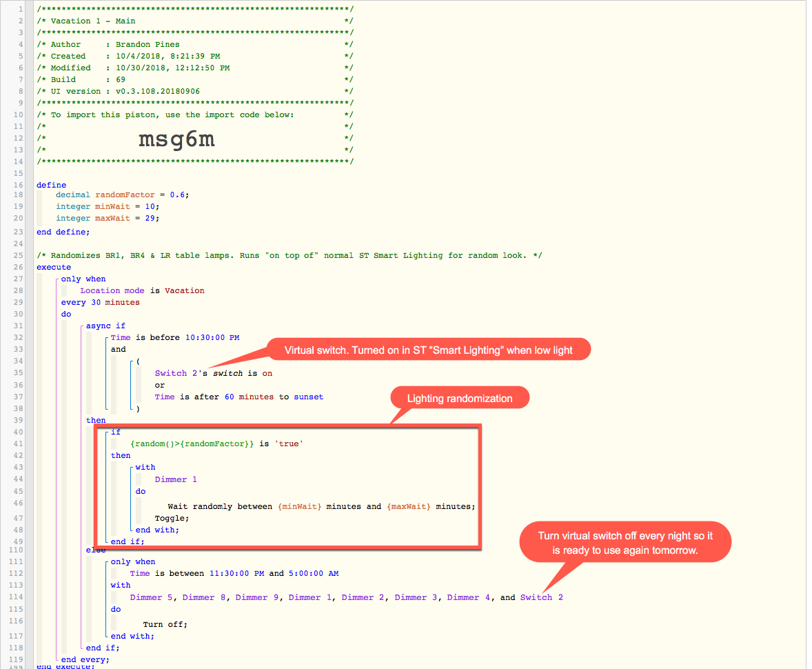This screenshot has height=669, width=812.
Task: Click the modified date '10/30/2018, 12:12:50 PM'
Action: [x=172, y=68]
